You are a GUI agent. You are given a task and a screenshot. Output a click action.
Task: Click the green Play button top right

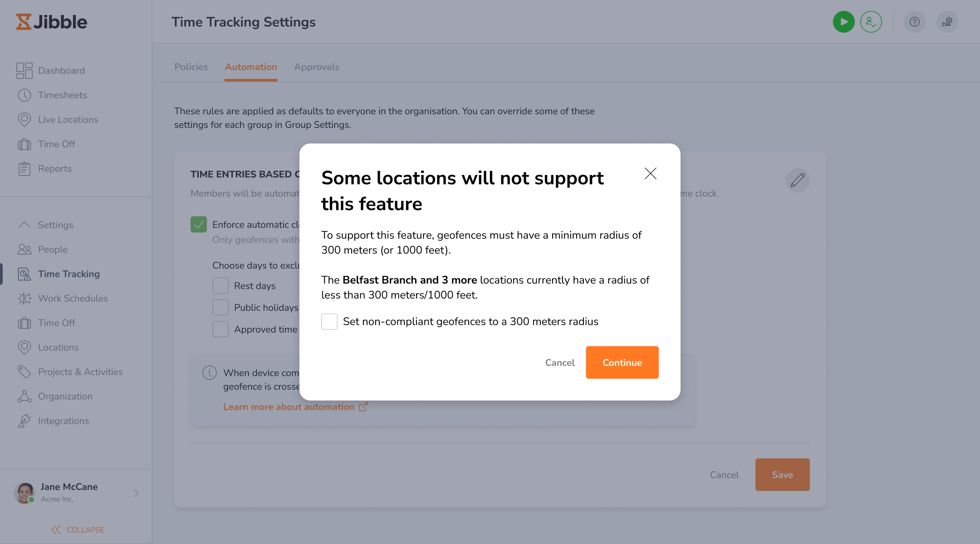click(x=843, y=21)
